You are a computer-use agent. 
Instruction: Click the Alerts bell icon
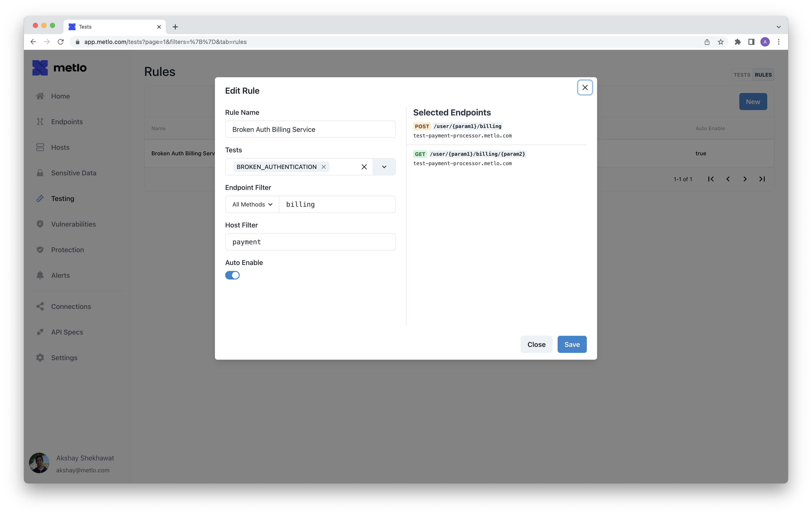pyautogui.click(x=40, y=275)
